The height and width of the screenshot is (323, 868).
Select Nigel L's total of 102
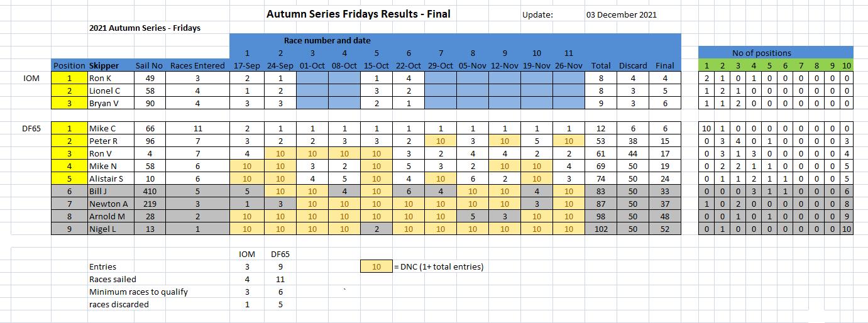601,229
